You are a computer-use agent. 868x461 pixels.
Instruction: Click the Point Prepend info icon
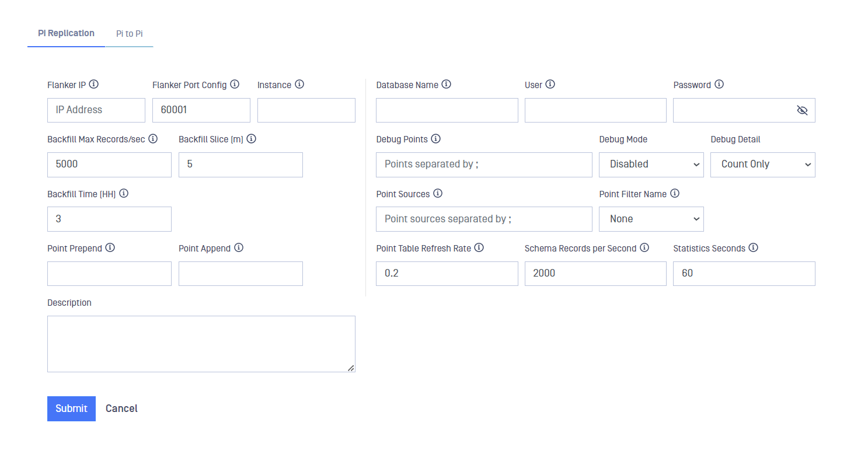pyautogui.click(x=110, y=247)
